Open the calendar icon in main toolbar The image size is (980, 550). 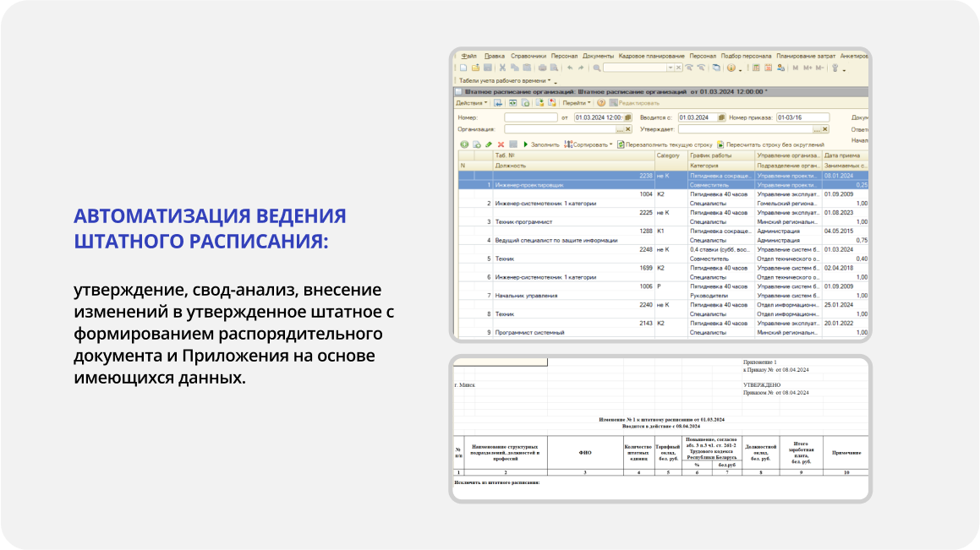click(768, 68)
